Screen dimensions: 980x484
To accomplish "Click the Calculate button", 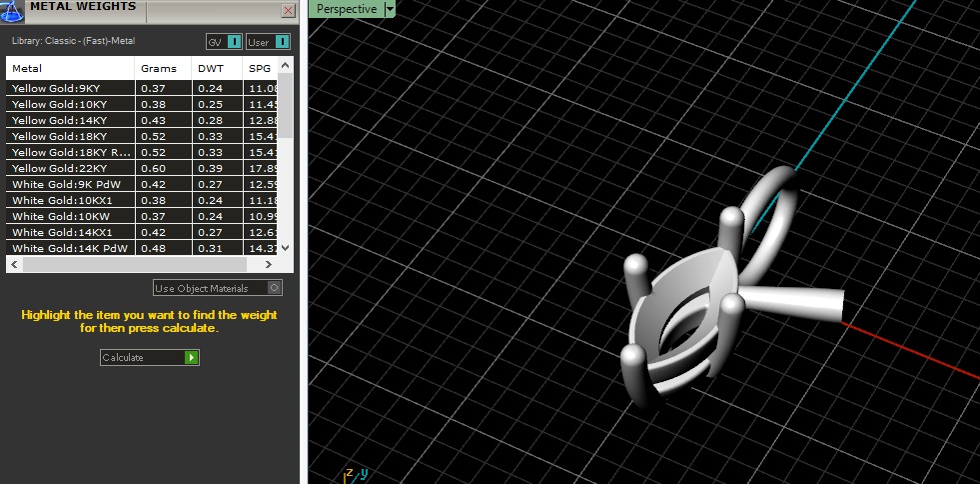I will (150, 358).
